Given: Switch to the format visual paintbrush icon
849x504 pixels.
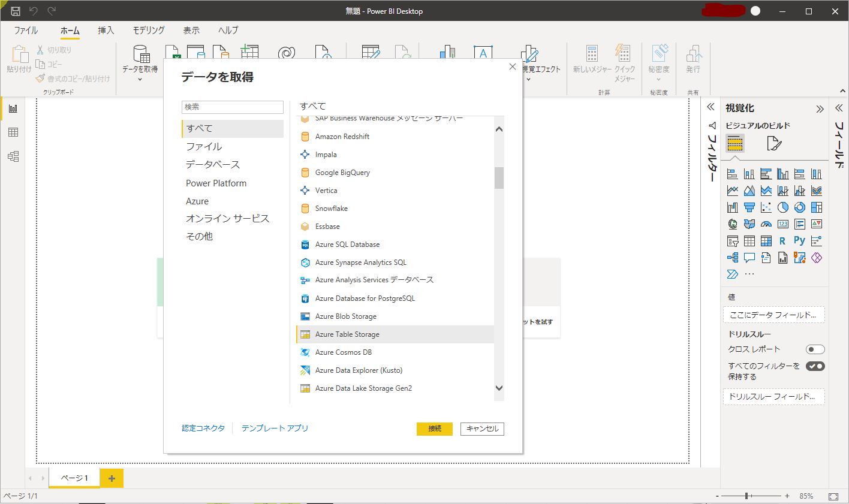Looking at the screenshot, I should (773, 144).
